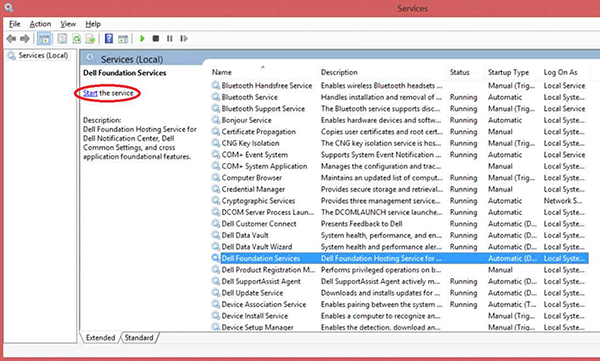The height and width of the screenshot is (361, 600).
Task: Click the Forward arrow toolbar icon
Action: [x=25, y=39]
